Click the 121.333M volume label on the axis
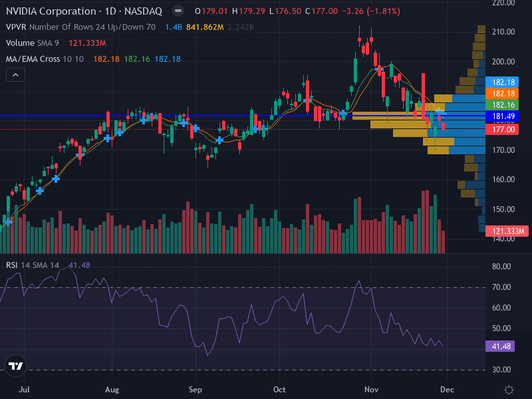The width and height of the screenshot is (532, 399). (507, 231)
